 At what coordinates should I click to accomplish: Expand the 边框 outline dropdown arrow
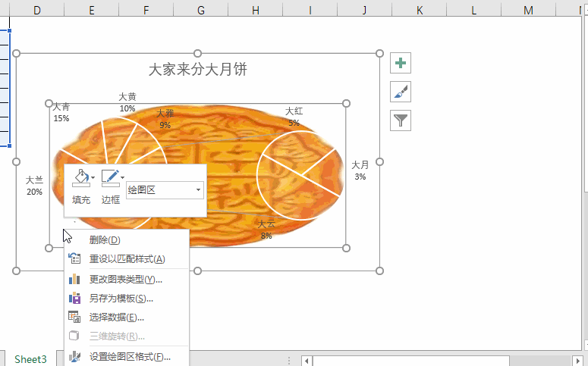tap(122, 178)
